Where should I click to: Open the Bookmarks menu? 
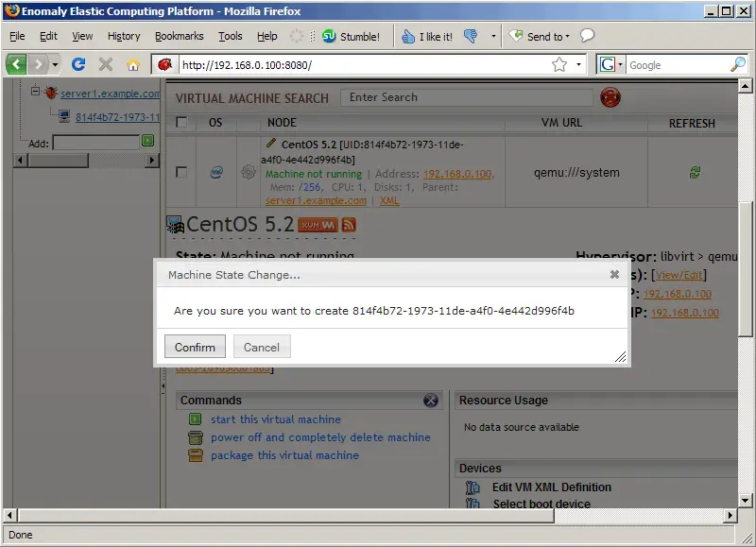pos(180,36)
